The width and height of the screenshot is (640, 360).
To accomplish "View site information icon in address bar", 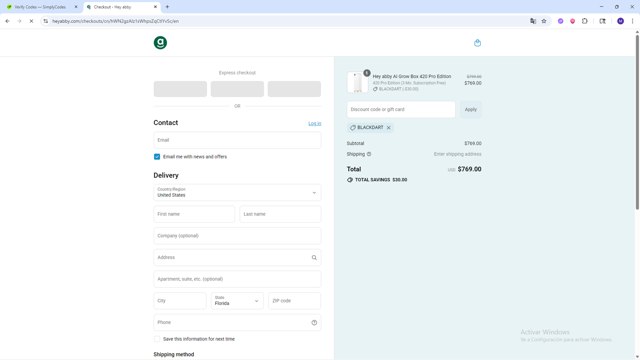I will 46,21.
